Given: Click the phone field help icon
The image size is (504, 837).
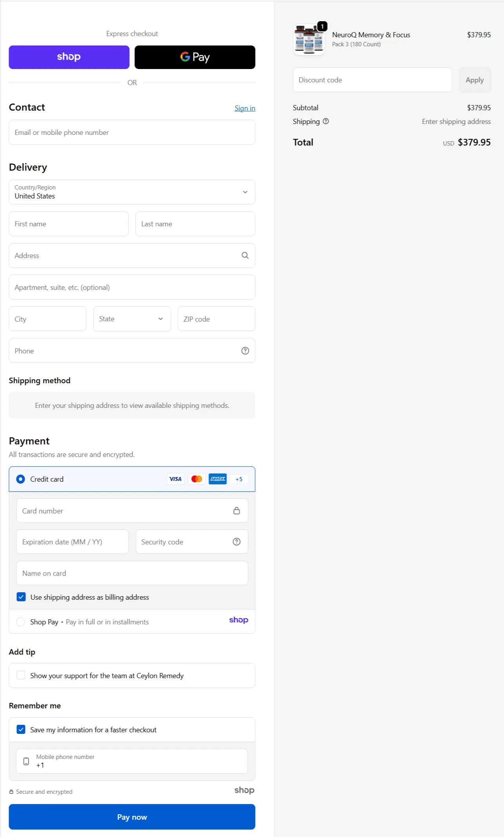Looking at the screenshot, I should click(x=245, y=351).
